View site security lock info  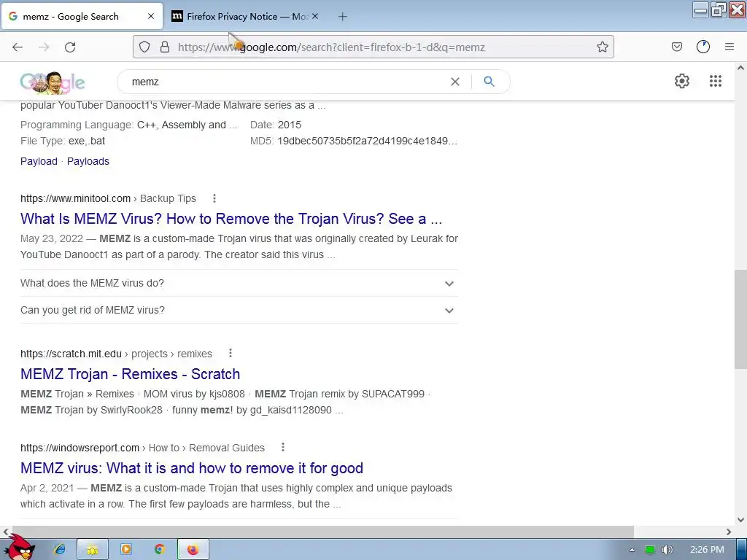[x=165, y=47]
